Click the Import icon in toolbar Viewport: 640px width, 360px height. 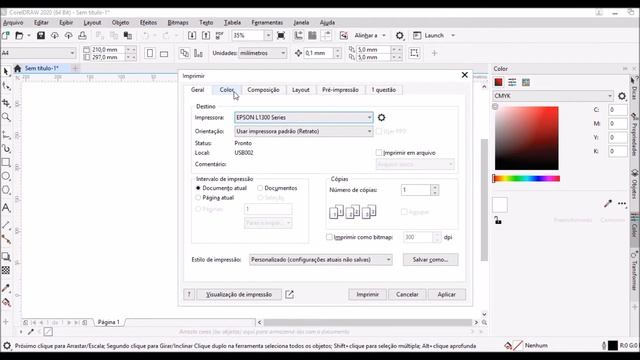point(192,36)
